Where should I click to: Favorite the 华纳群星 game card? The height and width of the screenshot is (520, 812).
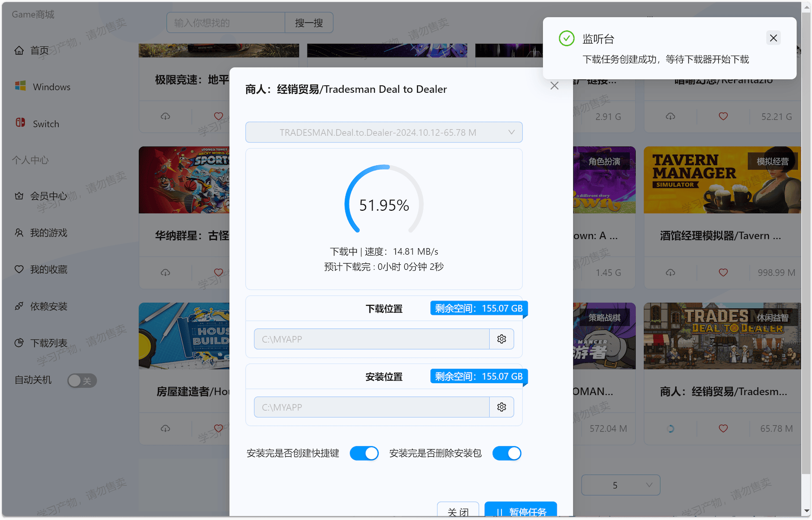[219, 272]
